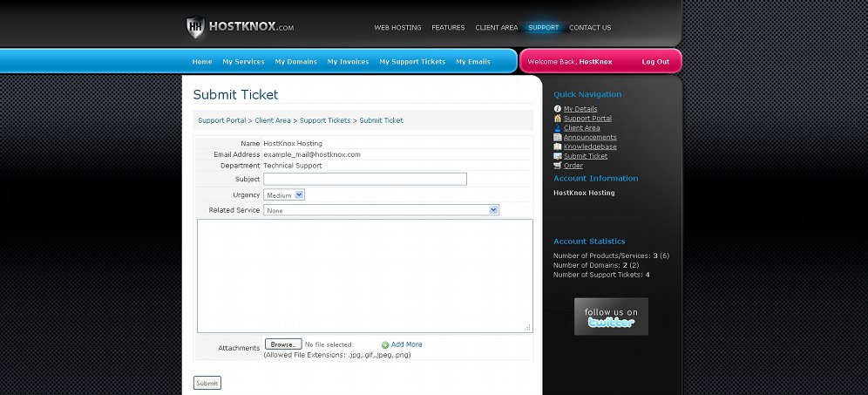The height and width of the screenshot is (395, 868).
Task: Click the Technical Support department value
Action: pyautogui.click(x=292, y=166)
